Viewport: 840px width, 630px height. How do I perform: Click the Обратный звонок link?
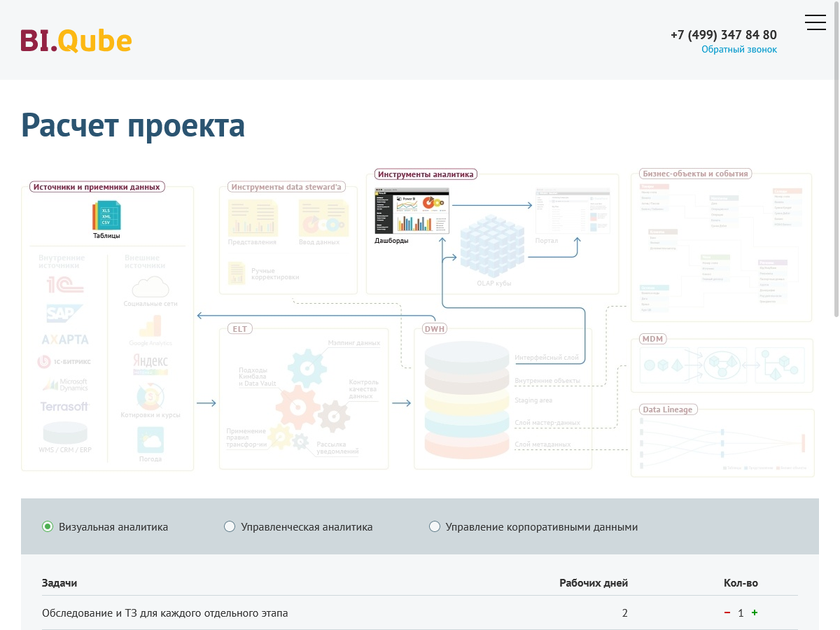739,50
